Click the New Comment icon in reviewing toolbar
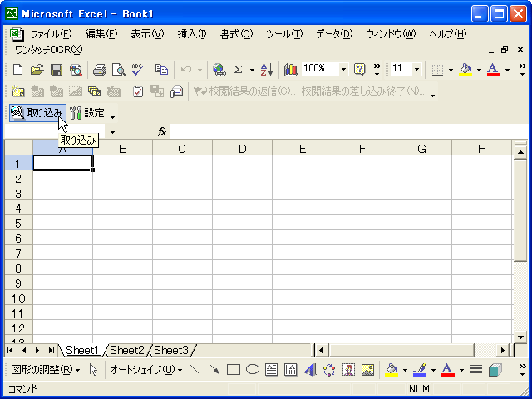This screenshot has height=399, width=532. 17,91
